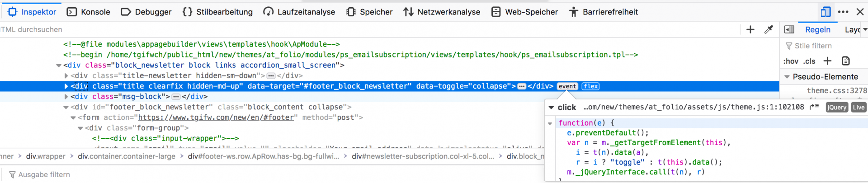This screenshot has width=868, height=183.
Task: Collapse the click event handler code
Action: (x=551, y=108)
